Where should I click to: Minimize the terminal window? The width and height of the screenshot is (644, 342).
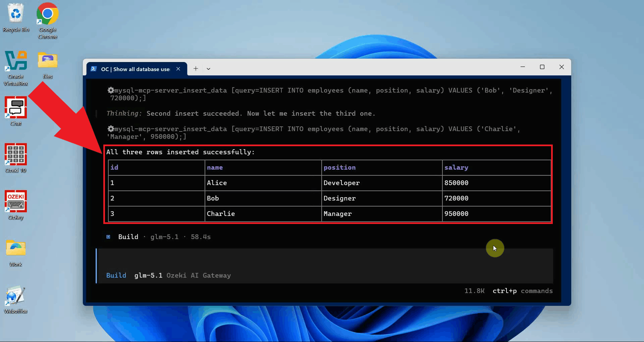(x=523, y=67)
